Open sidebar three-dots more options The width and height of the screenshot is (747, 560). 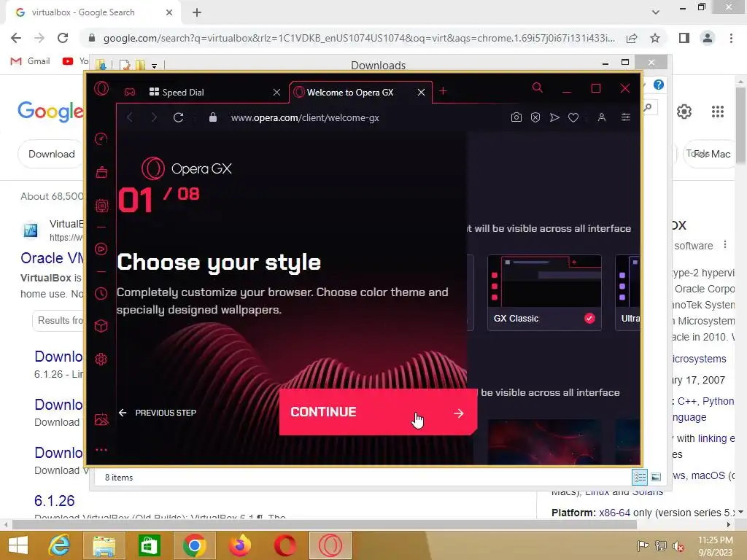pyautogui.click(x=101, y=449)
